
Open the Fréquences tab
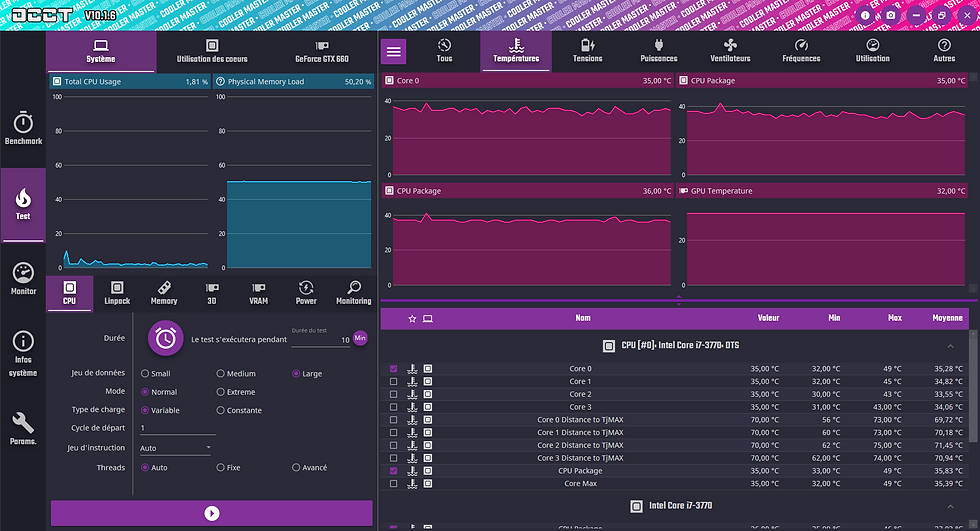pos(801,51)
